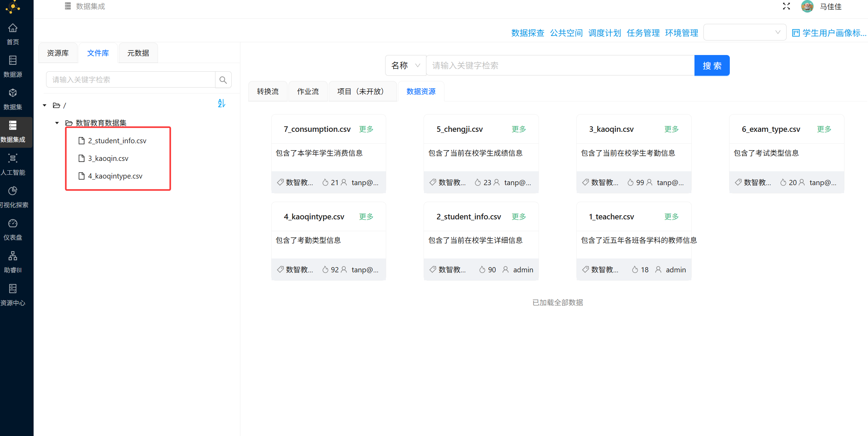Viewport: 868px width, 436px height.
Task: Focus the file library keyword search field
Action: coord(131,80)
